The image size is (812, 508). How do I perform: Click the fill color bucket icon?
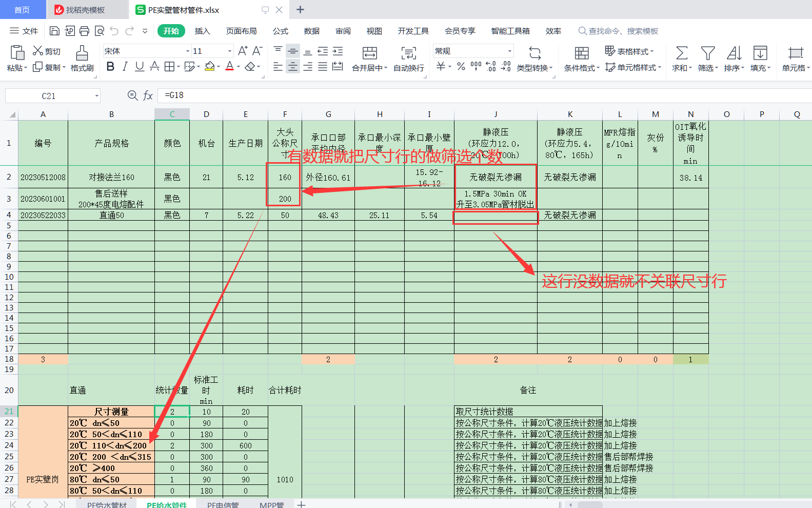tap(209, 67)
